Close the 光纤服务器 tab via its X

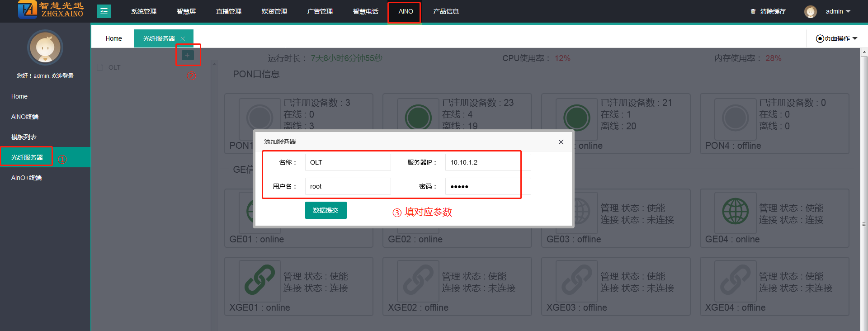183,39
